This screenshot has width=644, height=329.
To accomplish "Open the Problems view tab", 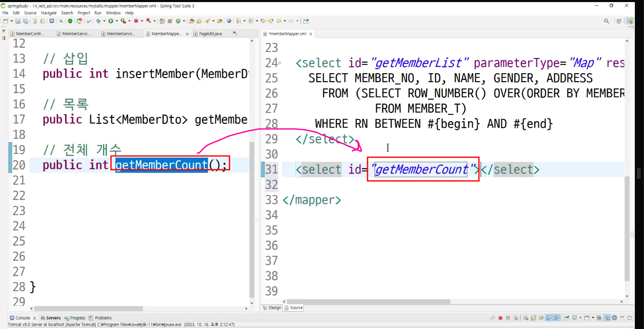I will [x=100, y=318].
